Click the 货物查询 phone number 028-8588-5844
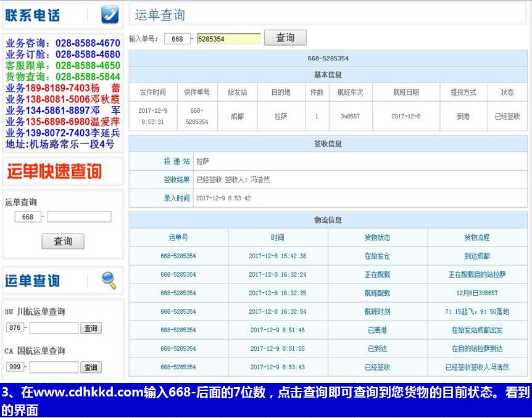Viewport: 532px width, 418px height. tap(88, 76)
